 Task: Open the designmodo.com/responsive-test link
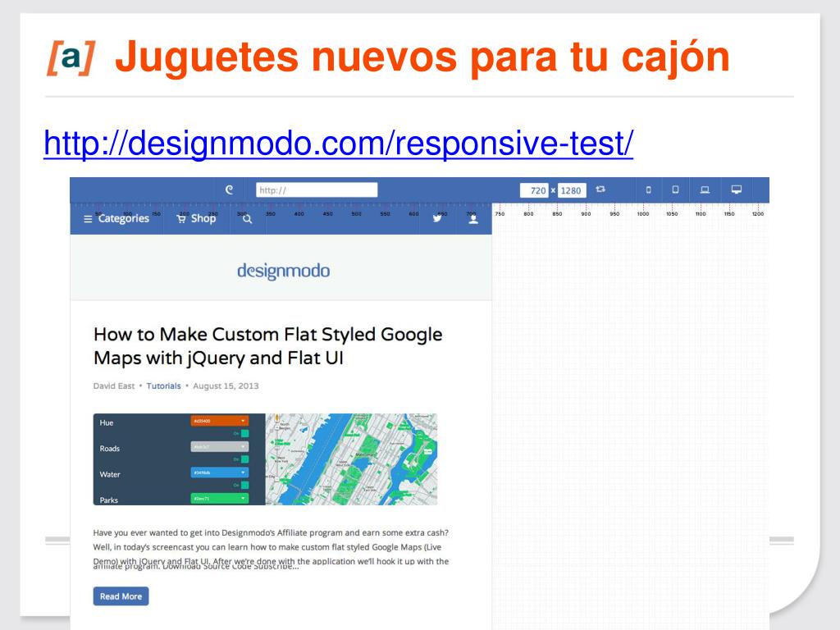[339, 143]
